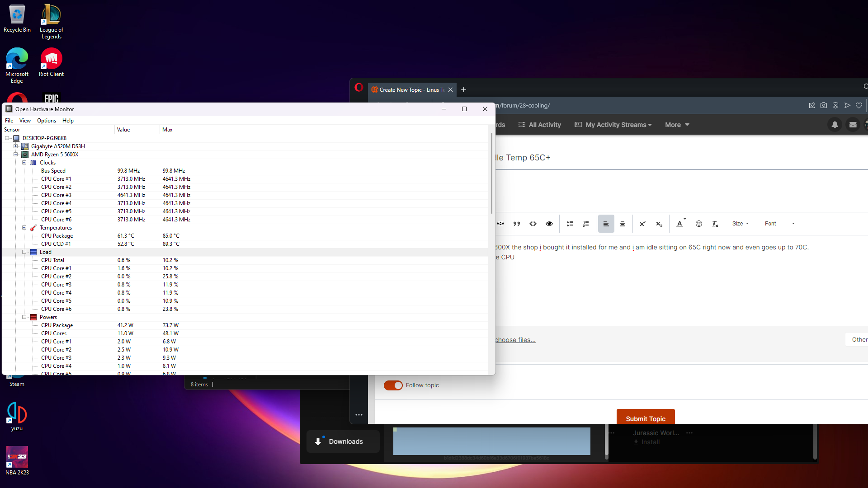The height and width of the screenshot is (488, 868).
Task: Open Riot Client desktop shortcut
Action: point(51,62)
